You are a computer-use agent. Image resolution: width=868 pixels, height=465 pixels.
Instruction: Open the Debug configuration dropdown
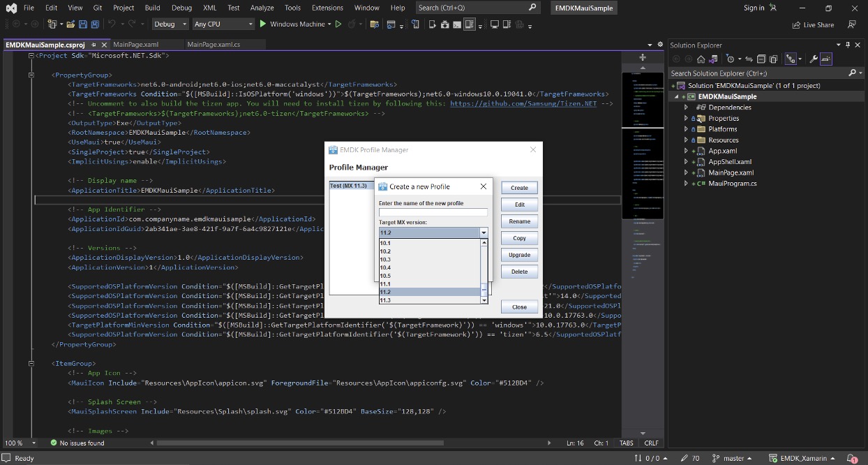[170, 24]
